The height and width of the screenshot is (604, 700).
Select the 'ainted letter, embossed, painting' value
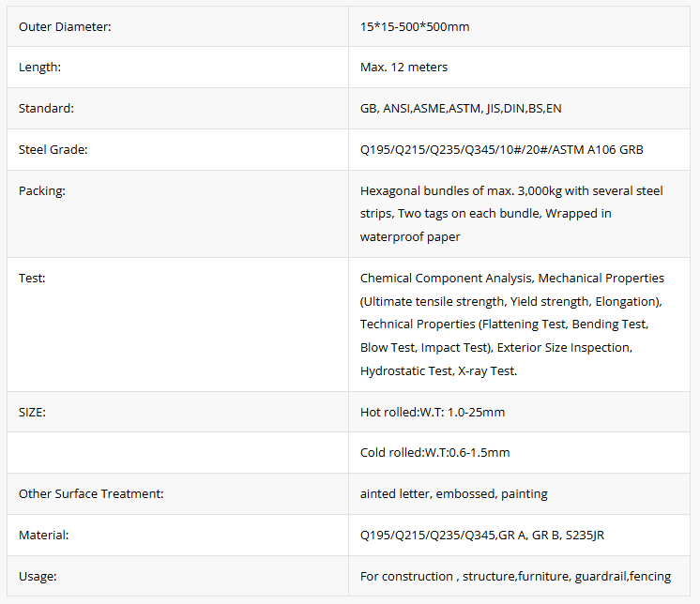coord(454,494)
